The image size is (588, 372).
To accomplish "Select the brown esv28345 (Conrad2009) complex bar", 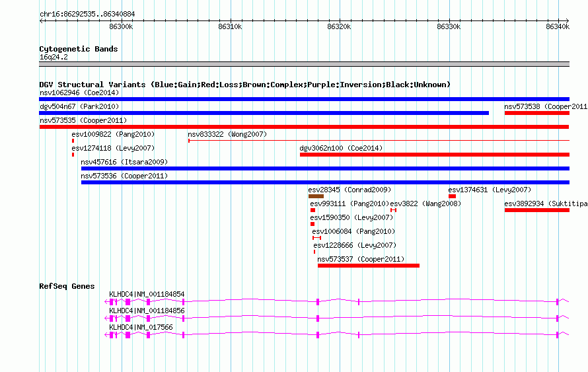I will pos(316,196).
